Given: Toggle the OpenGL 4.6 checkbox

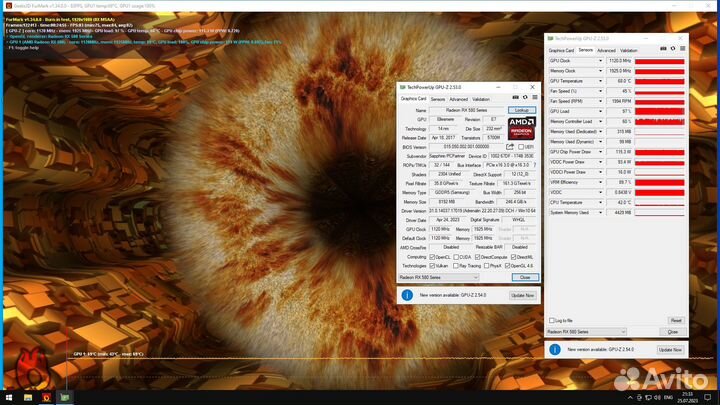Looking at the screenshot, I should coord(507,266).
